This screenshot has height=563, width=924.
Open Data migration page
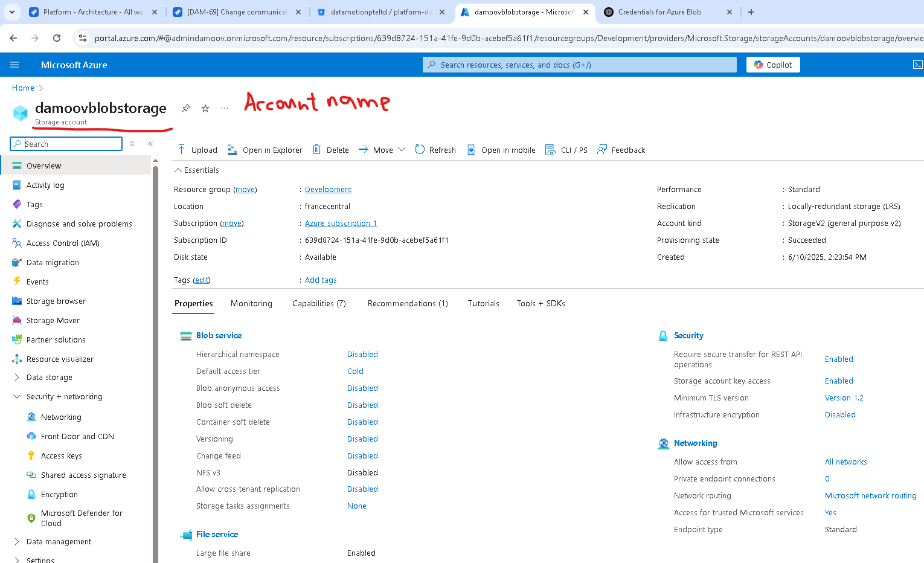point(53,262)
